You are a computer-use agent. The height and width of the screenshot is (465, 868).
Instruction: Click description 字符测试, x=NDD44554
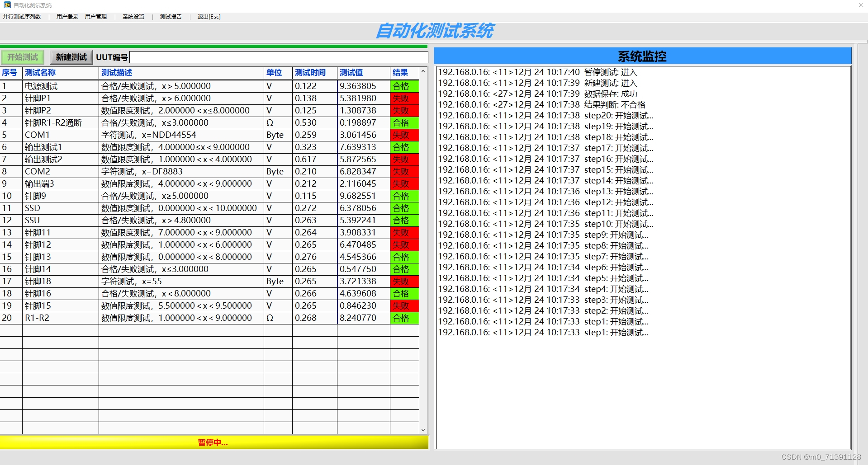click(181, 135)
